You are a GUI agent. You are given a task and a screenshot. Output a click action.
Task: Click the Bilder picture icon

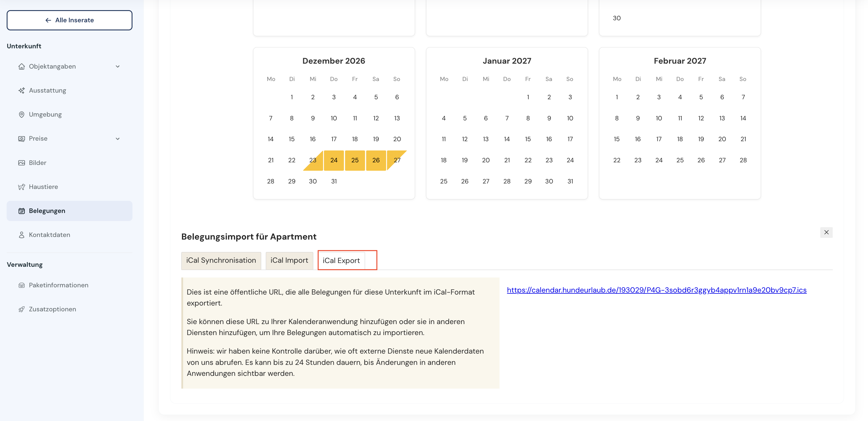22,163
